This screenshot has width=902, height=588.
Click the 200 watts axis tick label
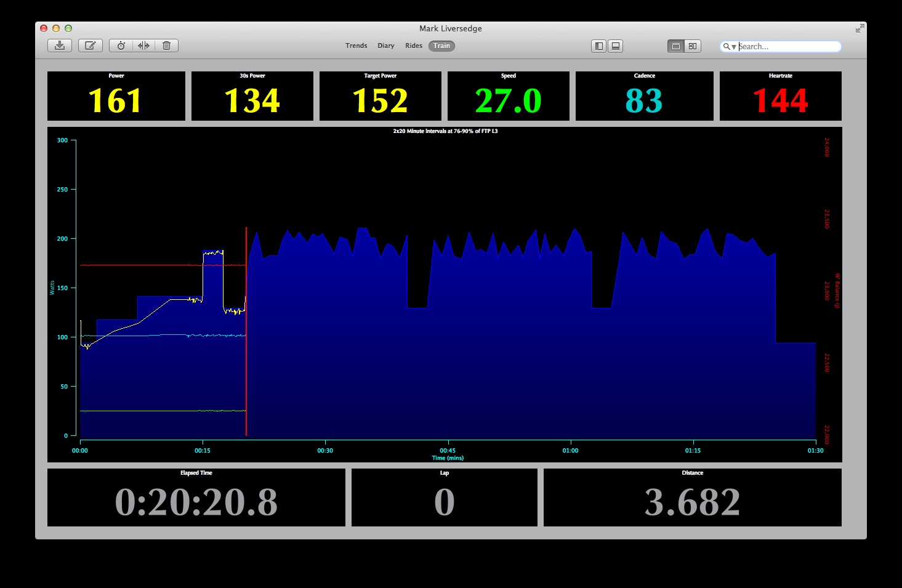(62, 239)
